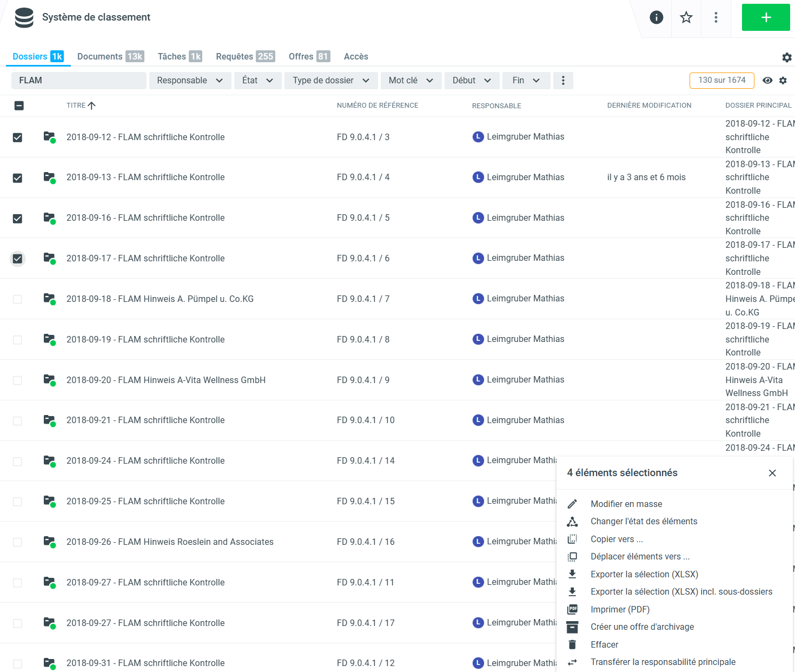Open the Responsable filter dropdown

(x=190, y=81)
